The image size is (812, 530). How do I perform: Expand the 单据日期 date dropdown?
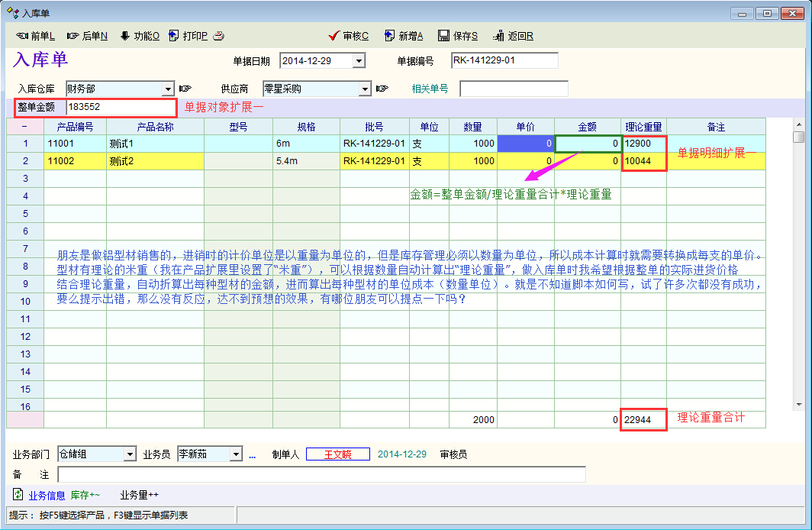click(359, 61)
